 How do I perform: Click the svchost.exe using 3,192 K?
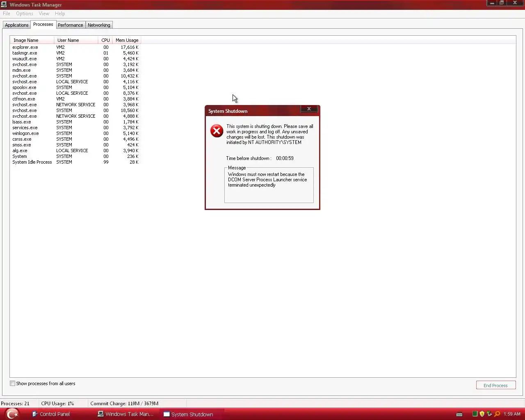point(75,64)
